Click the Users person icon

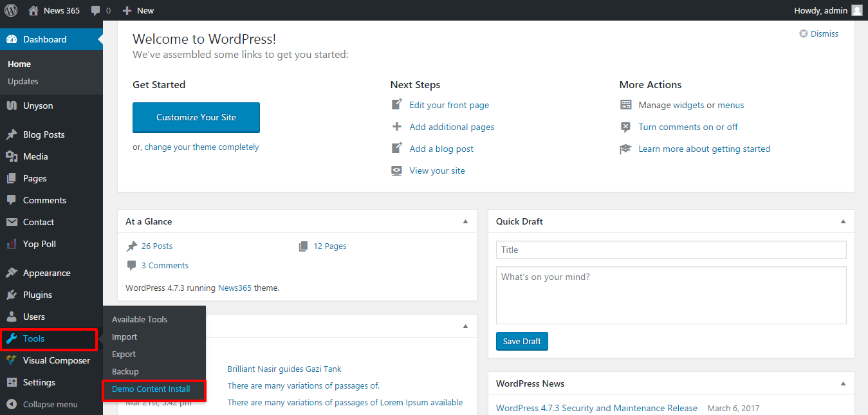[12, 317]
